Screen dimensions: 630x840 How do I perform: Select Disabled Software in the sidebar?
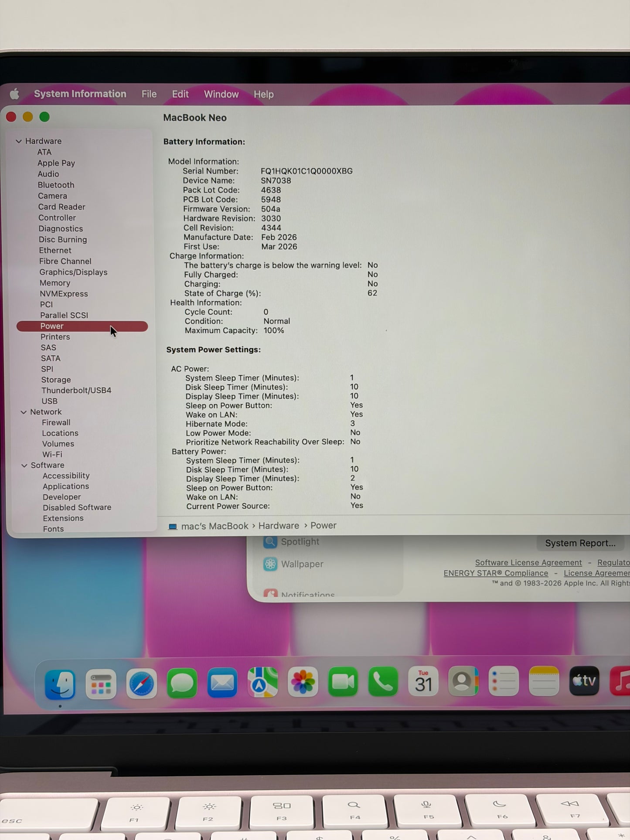(77, 507)
